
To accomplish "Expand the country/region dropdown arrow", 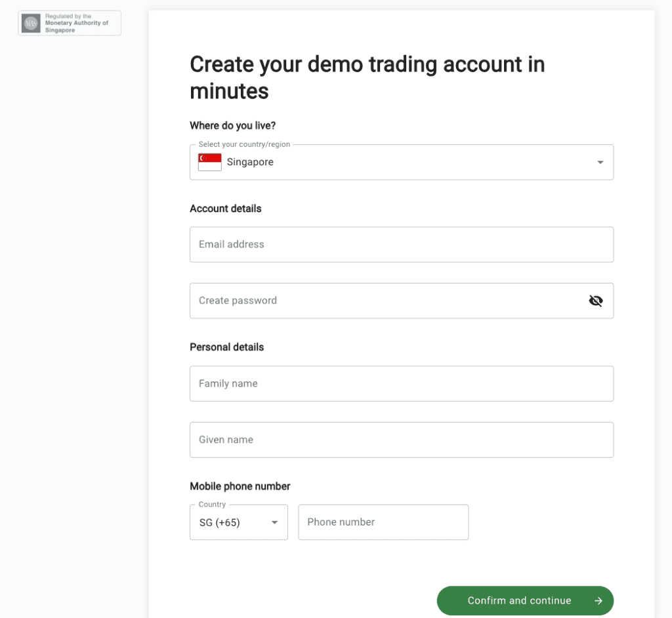I will pyautogui.click(x=600, y=163).
